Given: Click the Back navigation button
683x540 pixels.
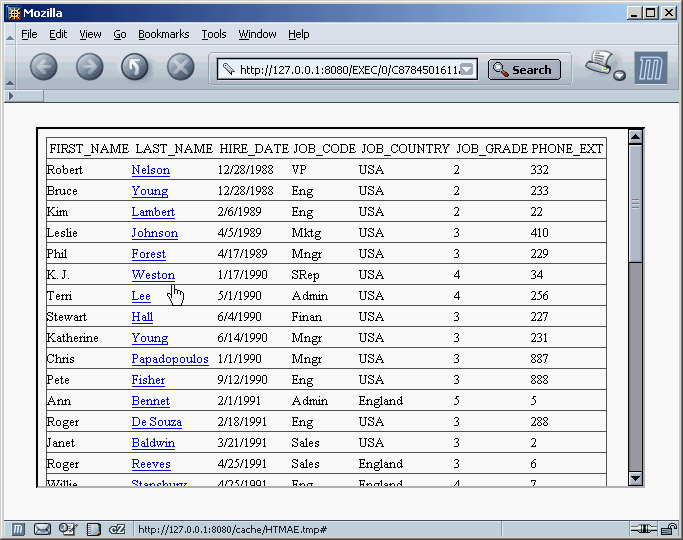Looking at the screenshot, I should [44, 67].
